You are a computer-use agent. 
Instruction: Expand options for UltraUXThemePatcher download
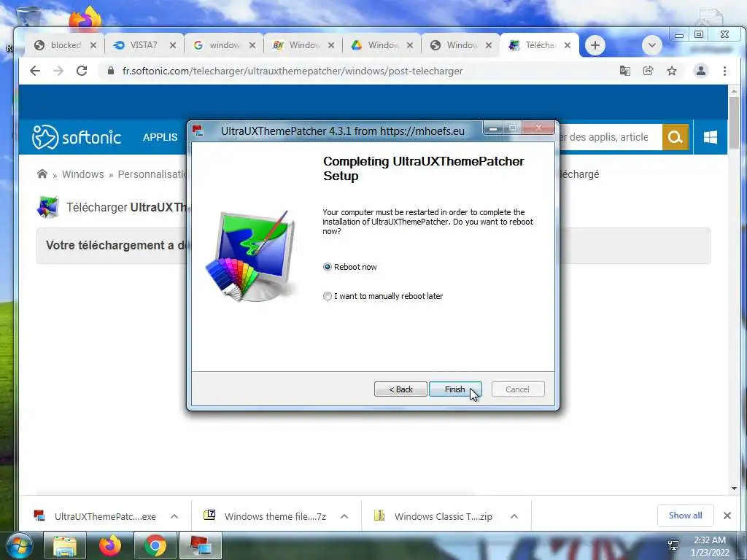pos(174,517)
